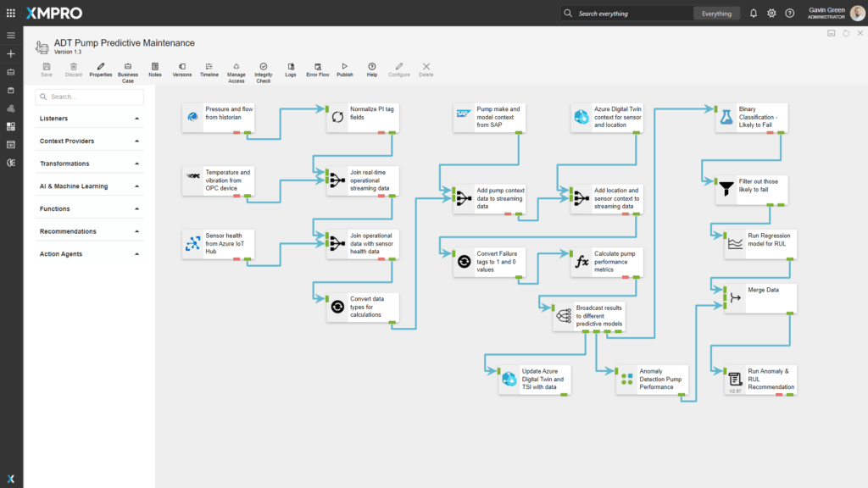Image resolution: width=868 pixels, height=488 pixels.
Task: Open the Notes toolbar icon
Action: [155, 66]
